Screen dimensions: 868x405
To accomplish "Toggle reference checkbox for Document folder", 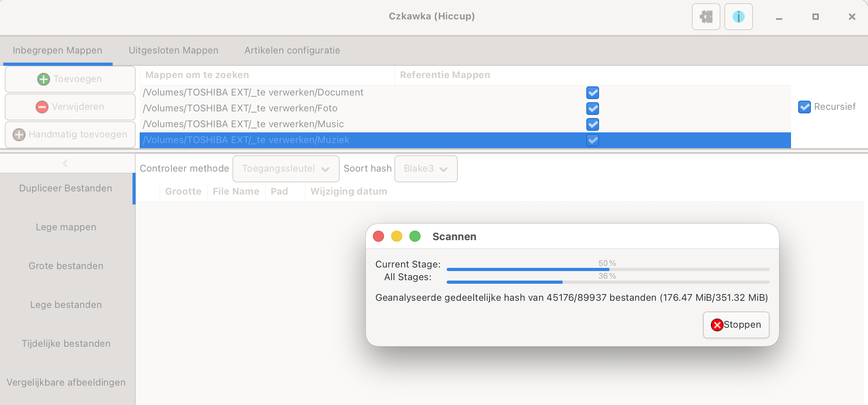I will coord(592,93).
